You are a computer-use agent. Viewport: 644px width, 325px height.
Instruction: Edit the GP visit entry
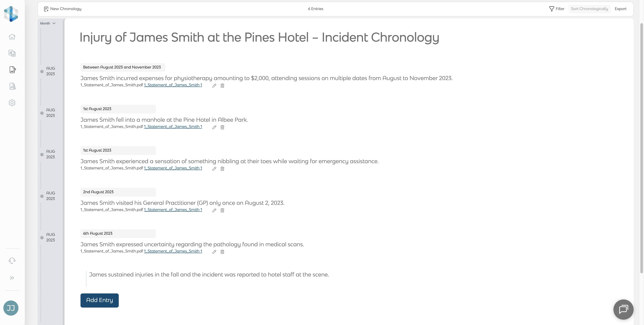pos(214,210)
